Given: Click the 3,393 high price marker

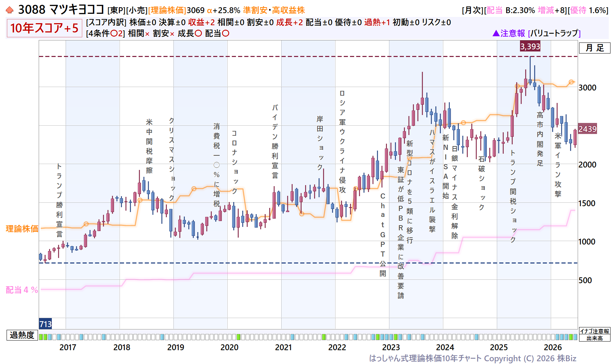Looking at the screenshot, I should coord(530,46).
